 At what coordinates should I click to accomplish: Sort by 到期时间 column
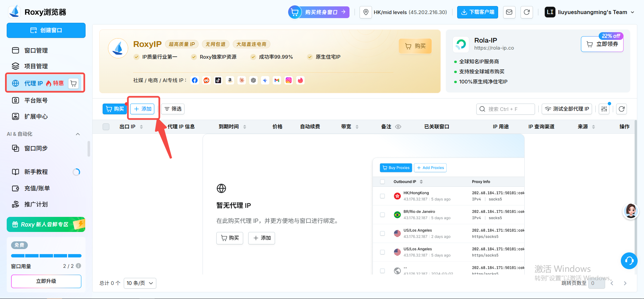(x=245, y=127)
